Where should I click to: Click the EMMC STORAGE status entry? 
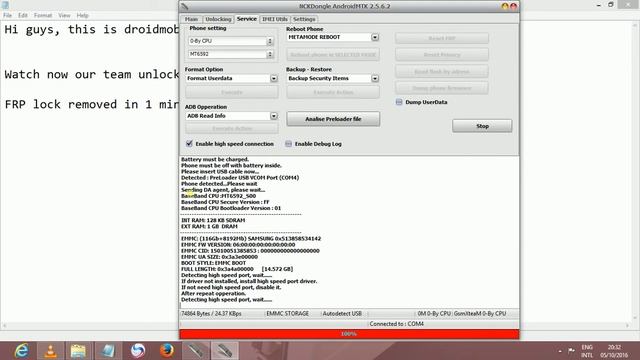(287, 313)
